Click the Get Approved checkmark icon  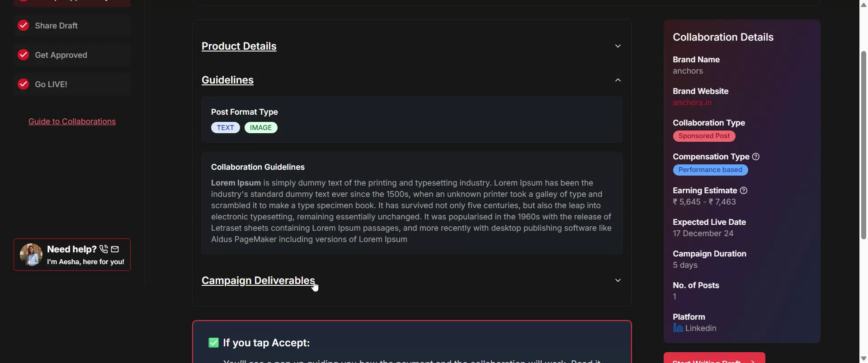pos(23,55)
